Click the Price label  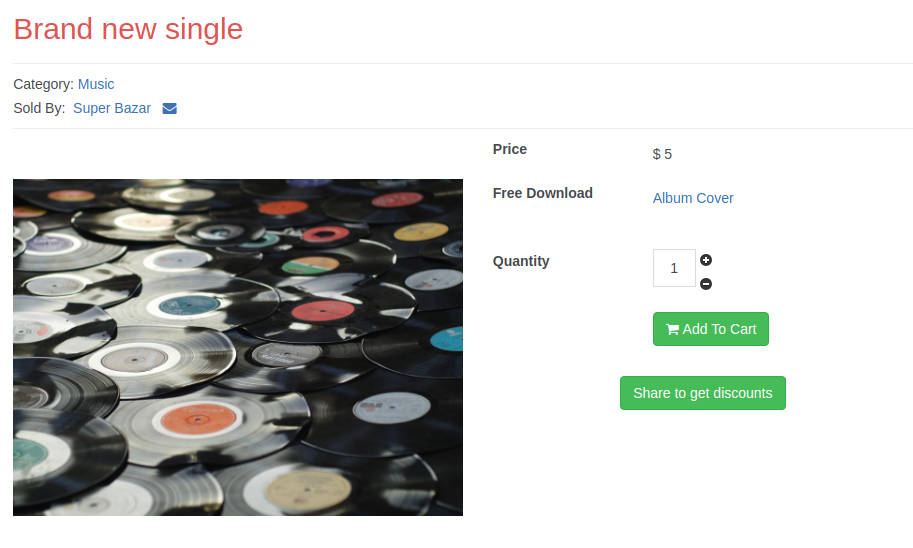pos(510,149)
